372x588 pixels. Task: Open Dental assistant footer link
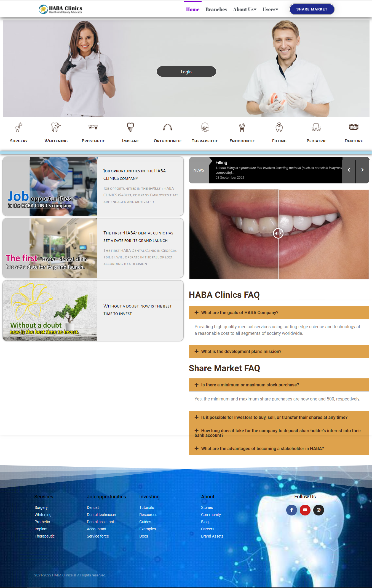(x=100, y=522)
